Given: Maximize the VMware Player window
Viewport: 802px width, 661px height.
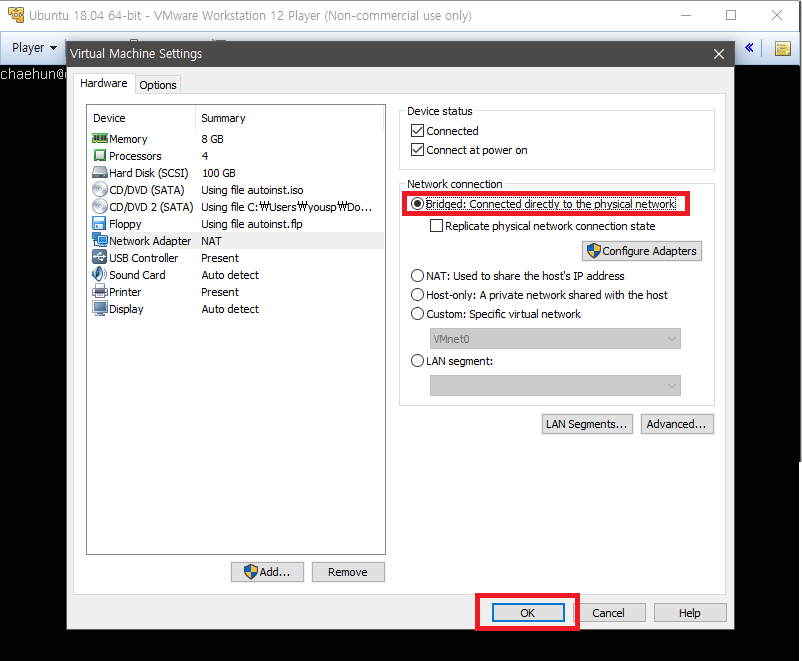Looking at the screenshot, I should pyautogui.click(x=731, y=15).
